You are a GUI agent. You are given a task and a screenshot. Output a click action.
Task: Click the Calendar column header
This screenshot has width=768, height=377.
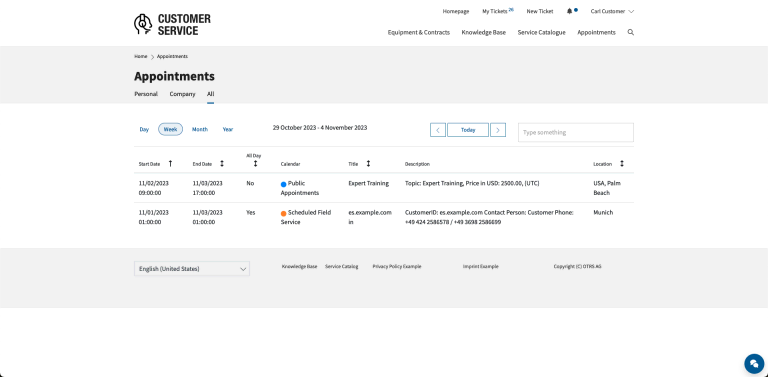[x=290, y=164]
